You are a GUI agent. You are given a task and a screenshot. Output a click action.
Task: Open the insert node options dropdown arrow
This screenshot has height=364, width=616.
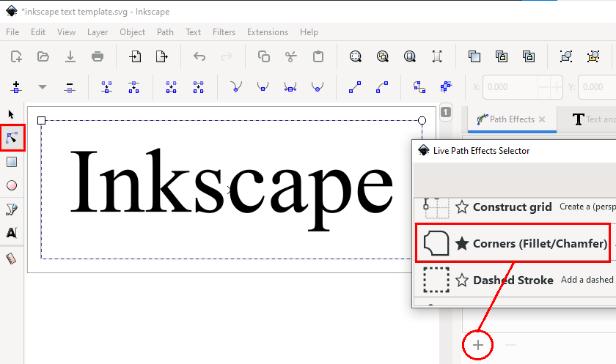(43, 87)
